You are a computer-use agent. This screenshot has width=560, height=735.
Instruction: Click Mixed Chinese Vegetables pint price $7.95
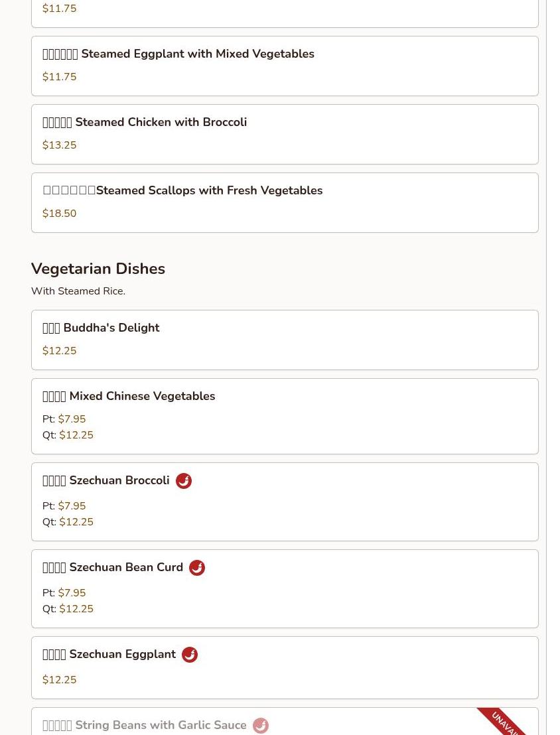pyautogui.click(x=72, y=419)
